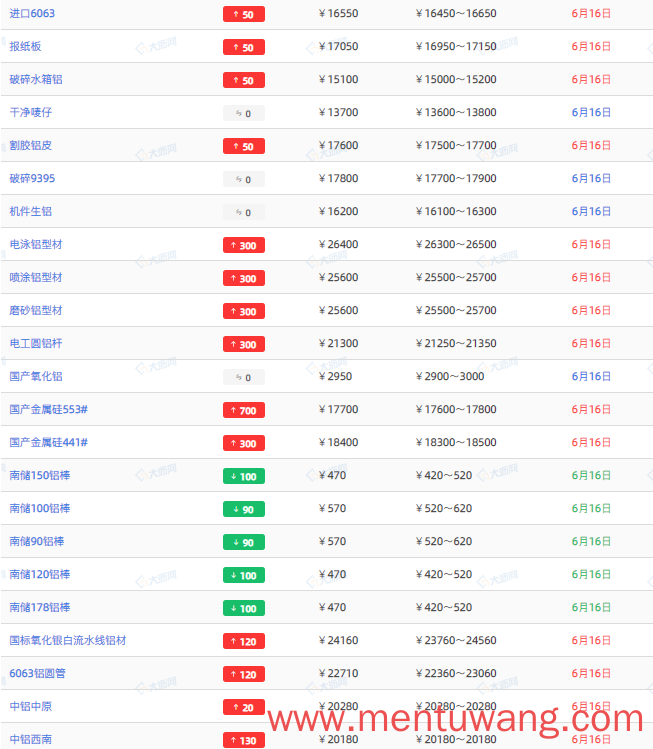Open the 破碎9395 product link
Screen dimensions: 653x749
tap(32, 178)
